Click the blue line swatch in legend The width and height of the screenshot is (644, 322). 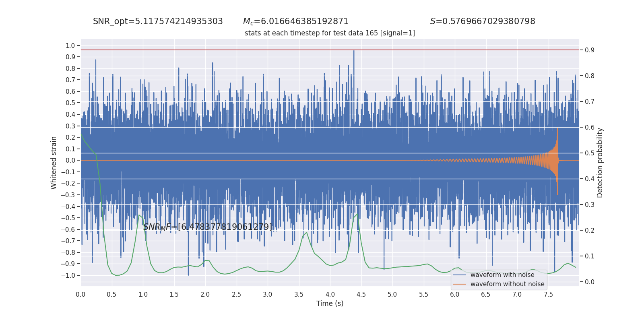[460, 275]
